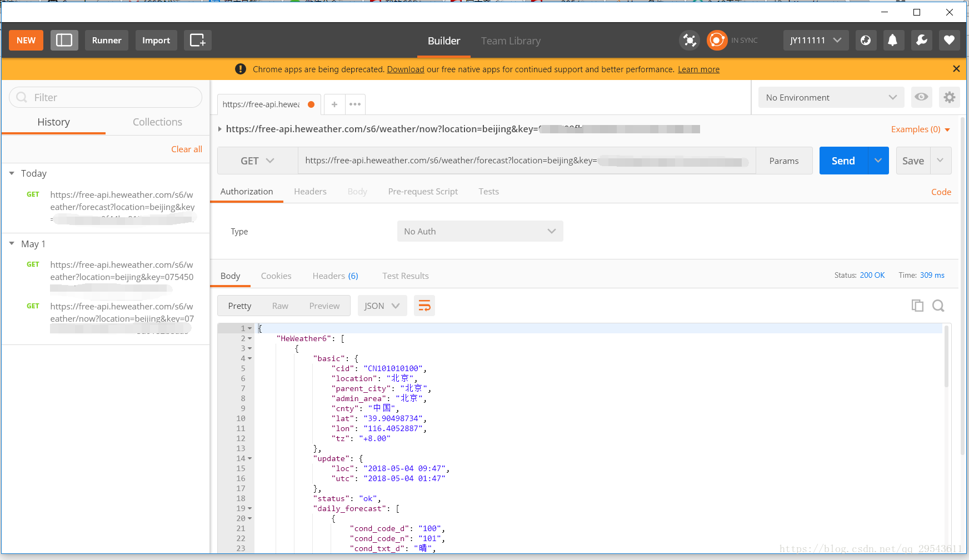Screen dimensions: 969x560
Task: Open manage environments gear icon
Action: [950, 97]
